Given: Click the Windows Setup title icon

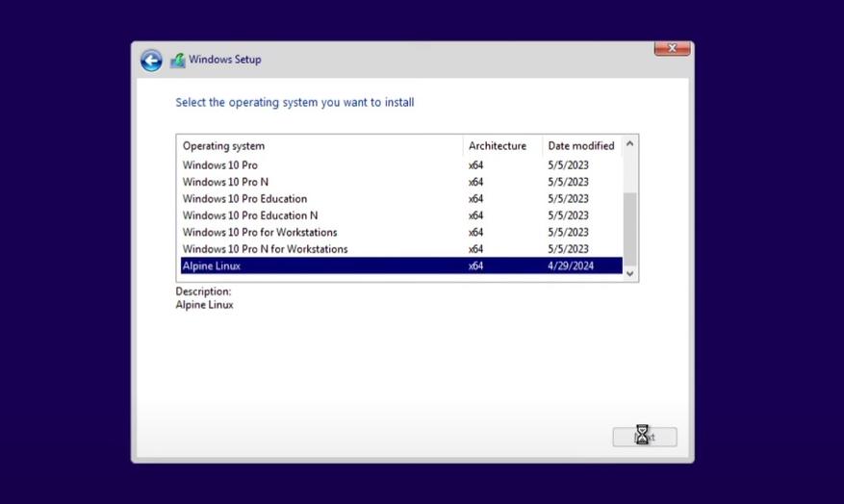Looking at the screenshot, I should point(178,61).
